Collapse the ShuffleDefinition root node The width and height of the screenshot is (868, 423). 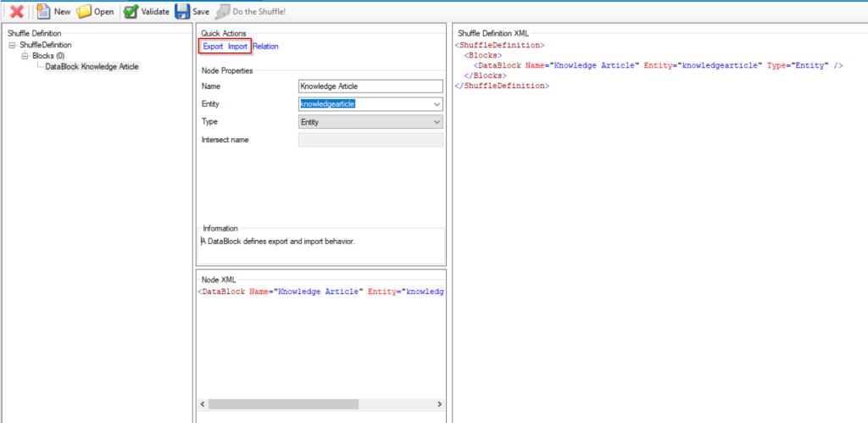12,45
